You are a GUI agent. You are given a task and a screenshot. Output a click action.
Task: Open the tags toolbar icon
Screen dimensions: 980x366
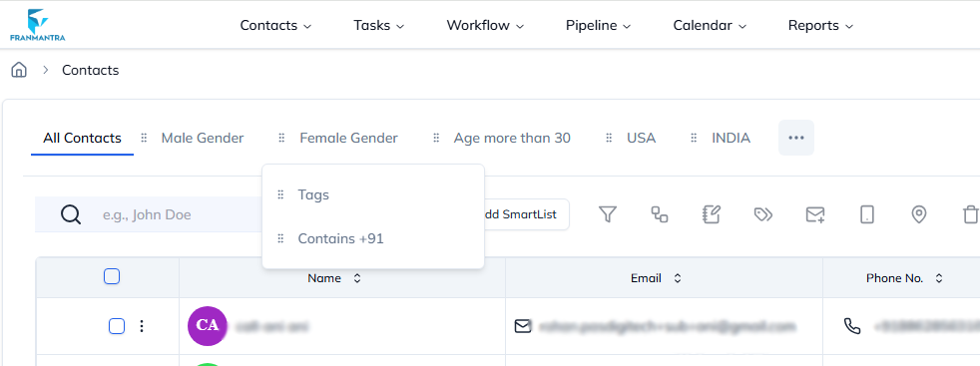click(x=763, y=214)
